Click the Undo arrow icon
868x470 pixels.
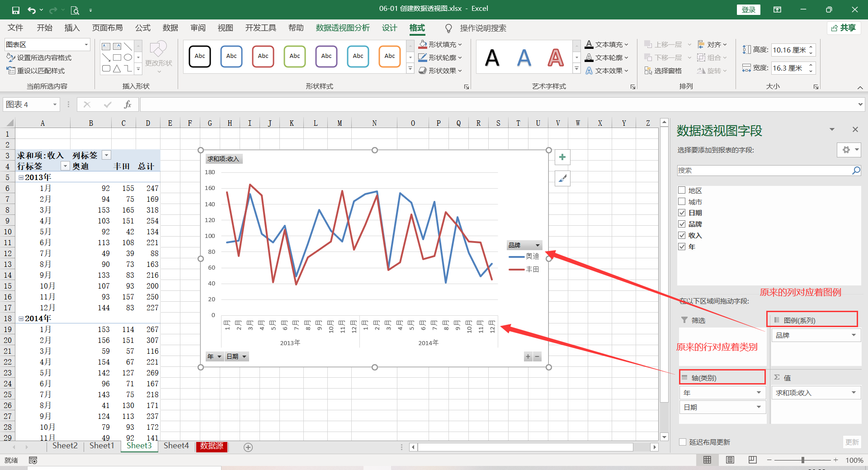31,10
